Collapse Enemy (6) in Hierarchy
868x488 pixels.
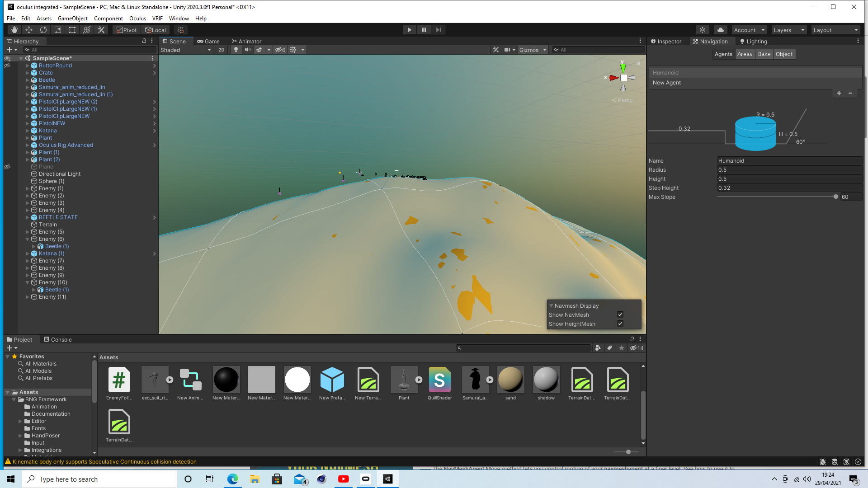tap(27, 239)
